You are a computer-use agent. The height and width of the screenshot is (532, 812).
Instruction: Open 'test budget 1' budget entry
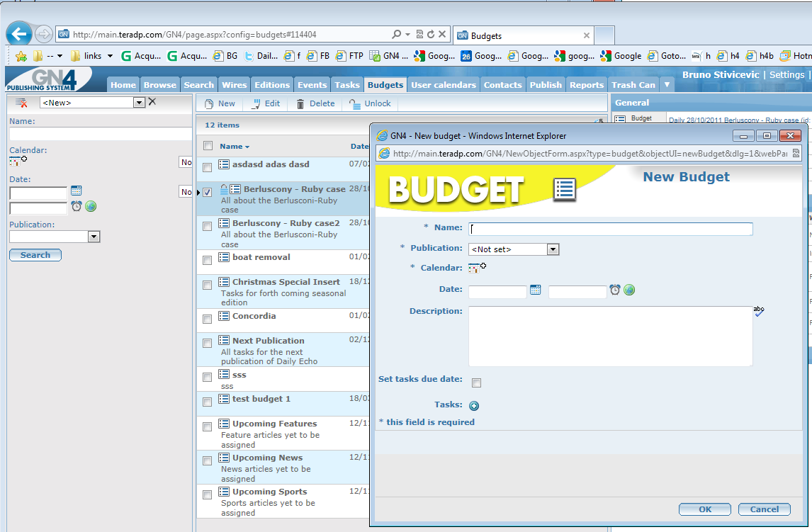(261, 399)
